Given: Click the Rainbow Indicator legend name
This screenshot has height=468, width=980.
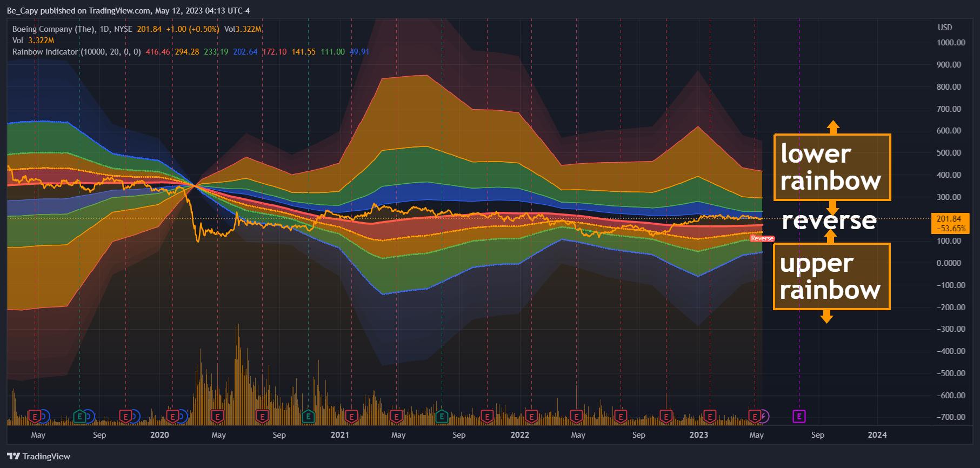Looking at the screenshot, I should [45, 52].
